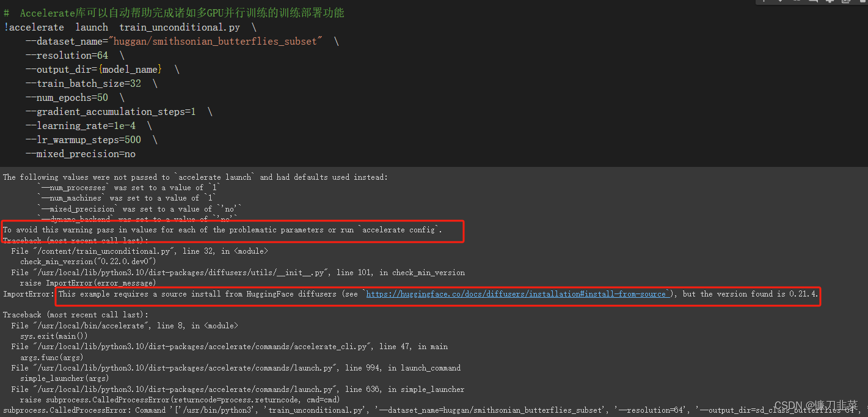This screenshot has width=868, height=417.
Task: Click 'but the version found is 0.21.4' text
Action: click(750, 294)
